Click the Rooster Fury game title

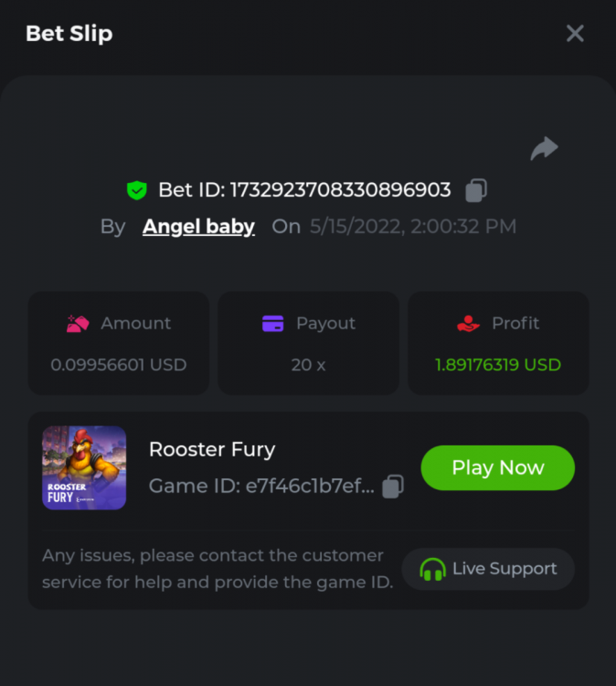coord(212,449)
